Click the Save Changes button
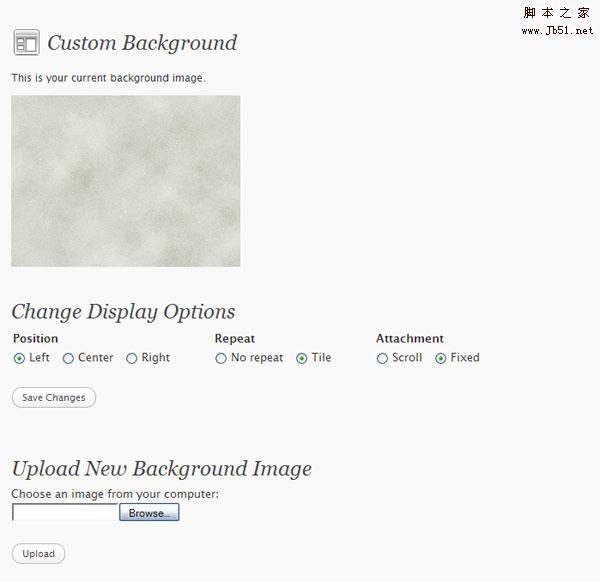 pyautogui.click(x=54, y=398)
